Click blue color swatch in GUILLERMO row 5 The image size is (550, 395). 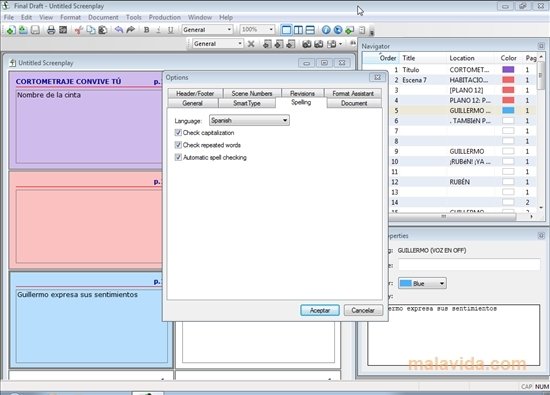(508, 110)
